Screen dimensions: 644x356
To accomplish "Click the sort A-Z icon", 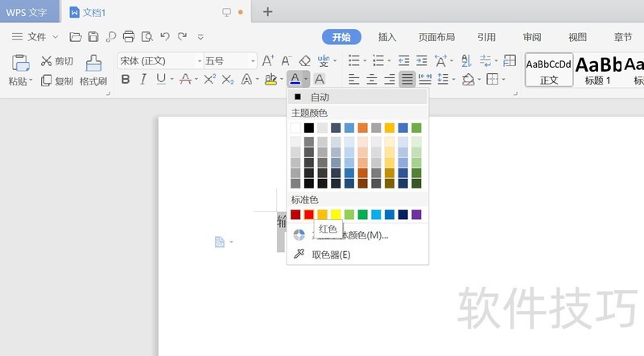I will click(x=466, y=61).
